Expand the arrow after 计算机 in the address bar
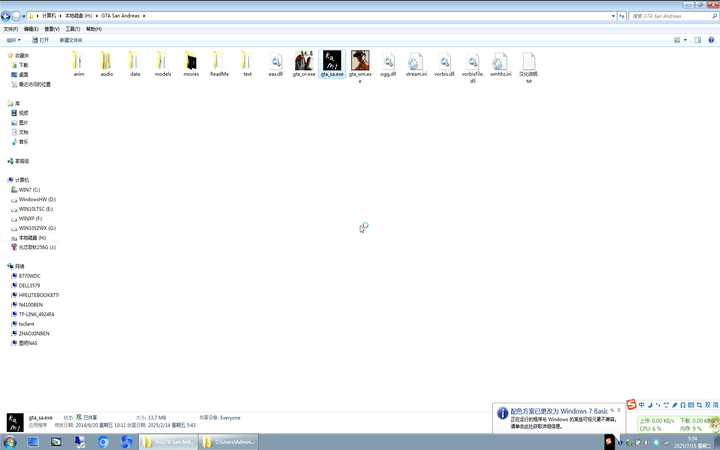The height and width of the screenshot is (450, 720). tap(60, 16)
